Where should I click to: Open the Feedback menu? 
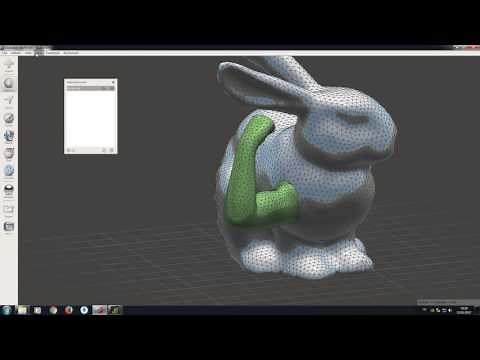pos(53,53)
